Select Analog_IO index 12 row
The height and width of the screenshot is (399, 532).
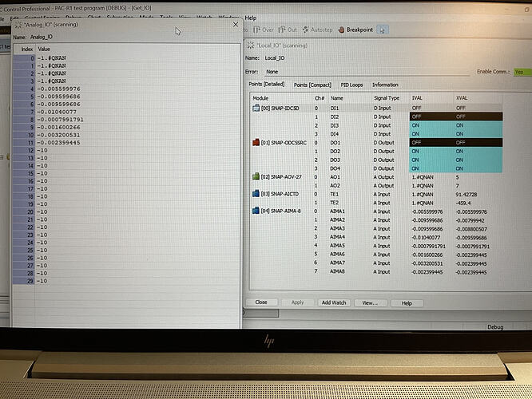126,151
